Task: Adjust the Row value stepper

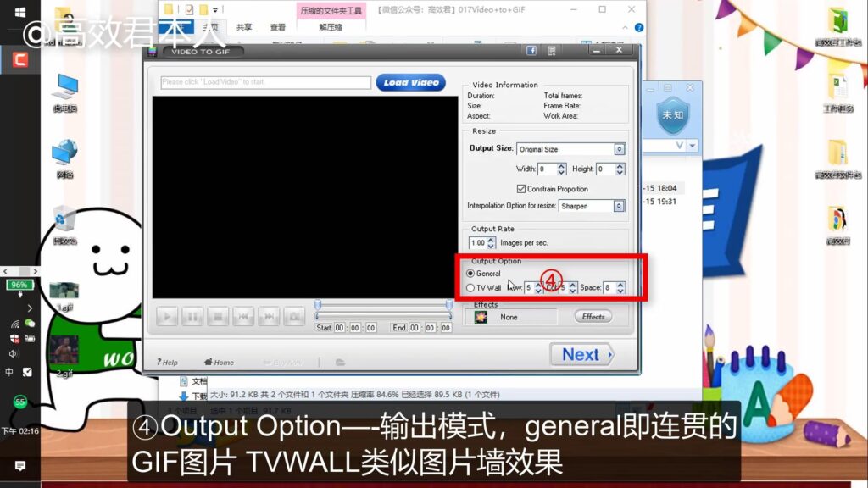Action: click(x=538, y=288)
